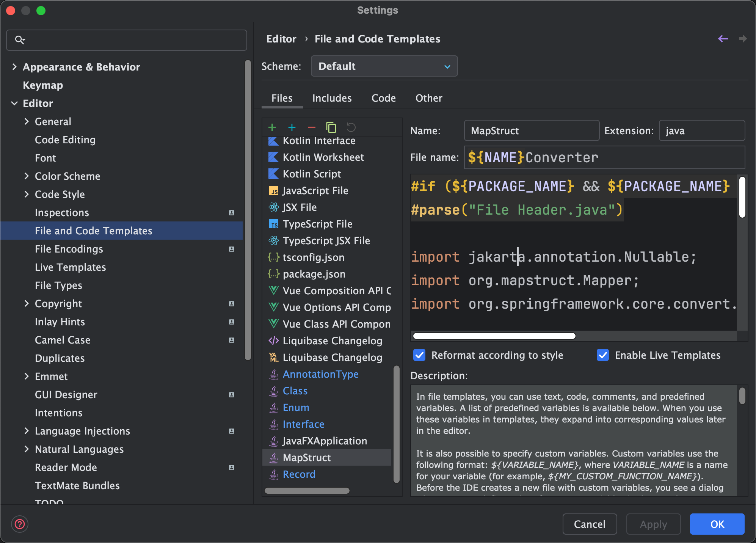Click the Reset to Default revert icon
756x543 pixels.
pos(351,127)
